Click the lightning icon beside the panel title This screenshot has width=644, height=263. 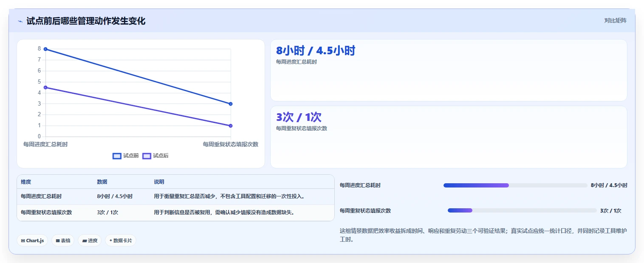20,21
